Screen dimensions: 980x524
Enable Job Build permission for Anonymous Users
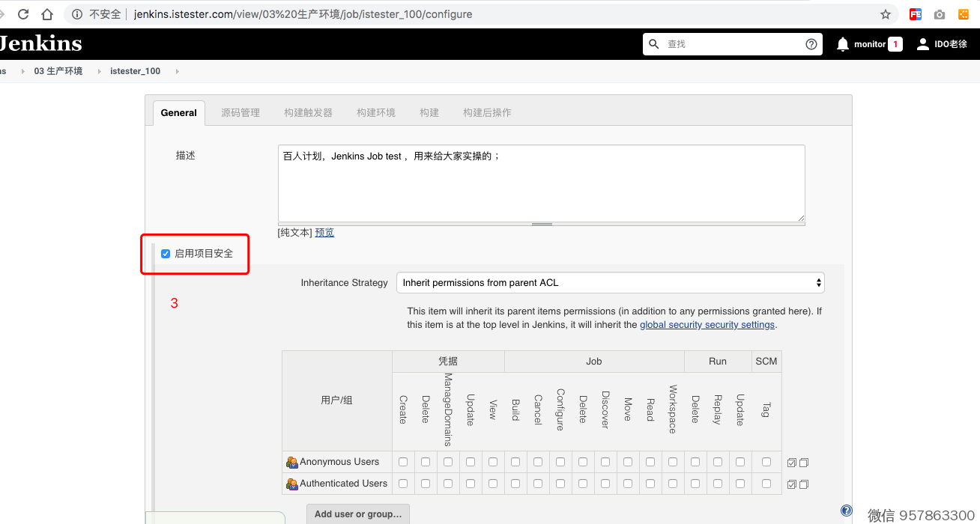click(515, 462)
